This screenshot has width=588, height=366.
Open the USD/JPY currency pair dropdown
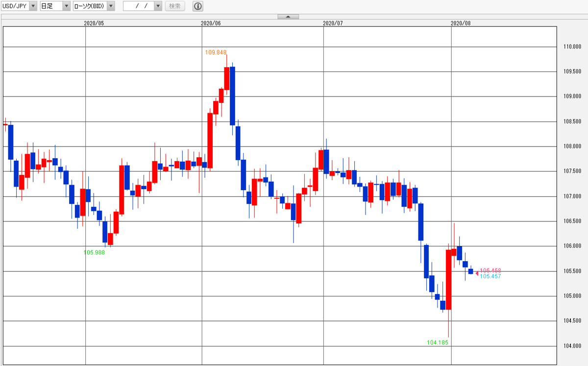pos(19,6)
